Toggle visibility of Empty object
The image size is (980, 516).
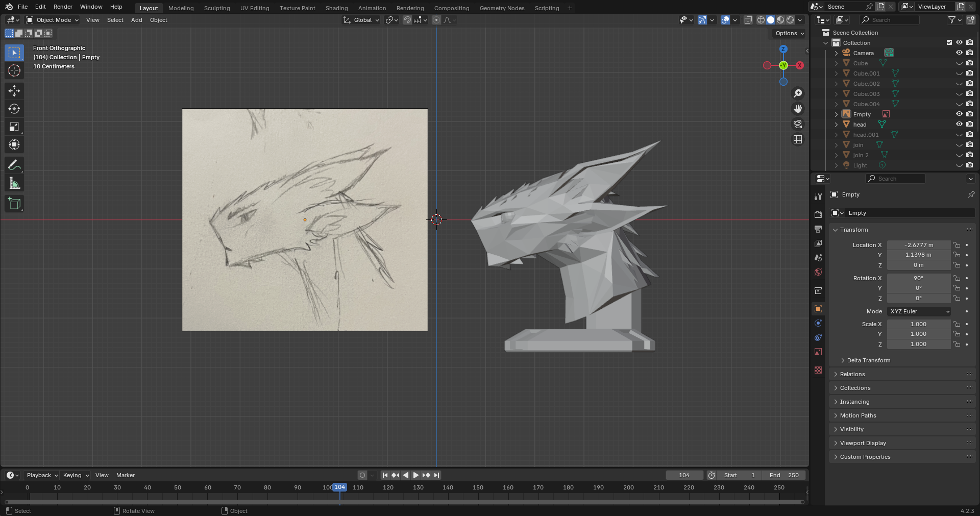click(x=959, y=114)
